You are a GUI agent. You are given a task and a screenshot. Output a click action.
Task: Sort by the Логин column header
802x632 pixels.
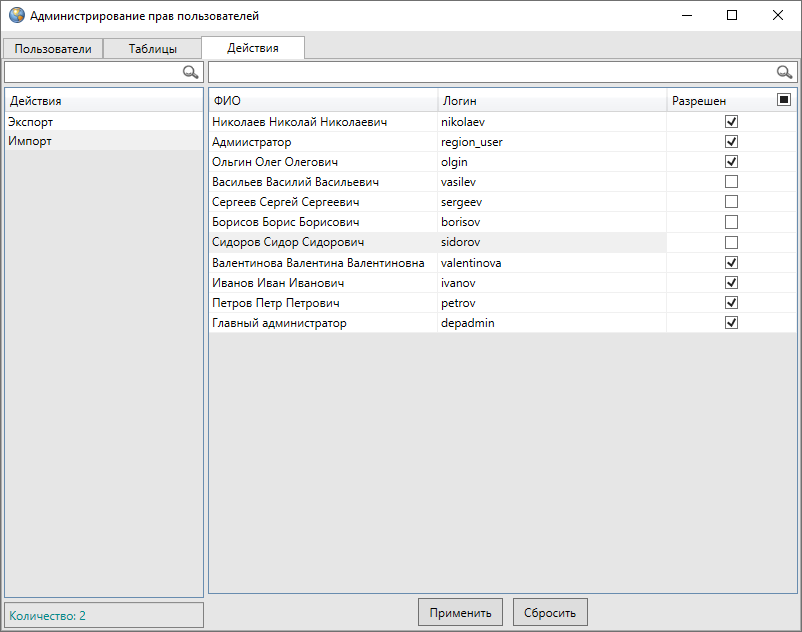[551, 101]
